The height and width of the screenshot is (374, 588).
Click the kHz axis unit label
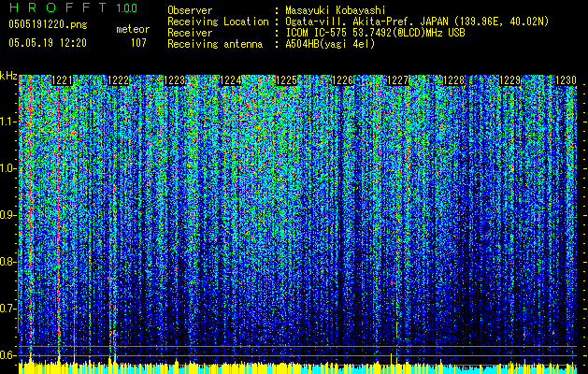coord(8,76)
